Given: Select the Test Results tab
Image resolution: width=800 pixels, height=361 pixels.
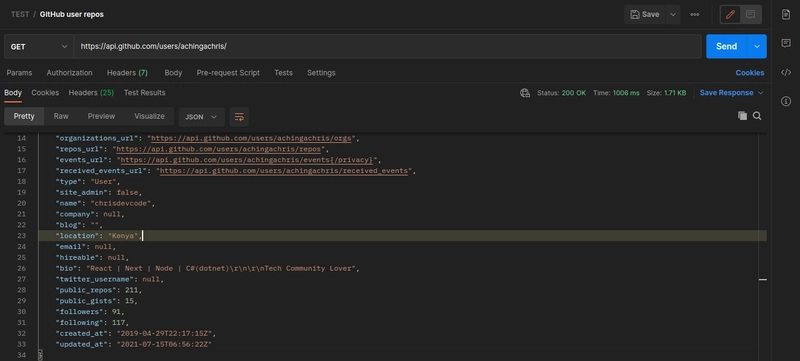Looking at the screenshot, I should [x=144, y=93].
